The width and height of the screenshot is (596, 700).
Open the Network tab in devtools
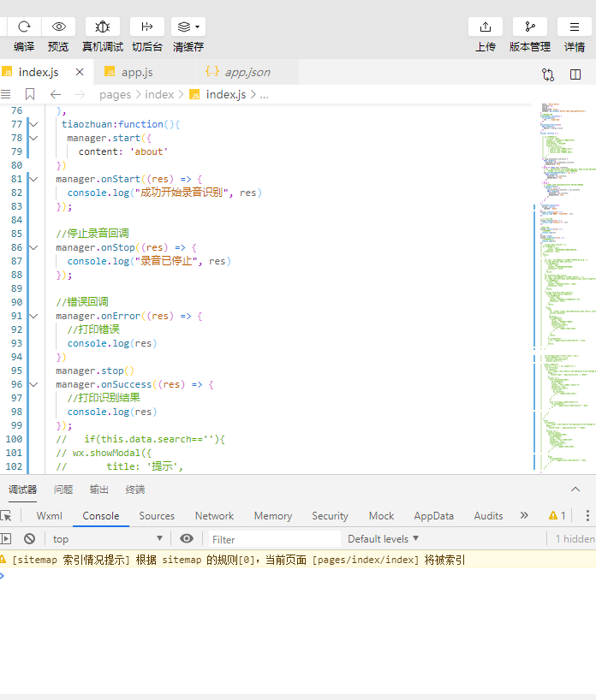pos(214,516)
